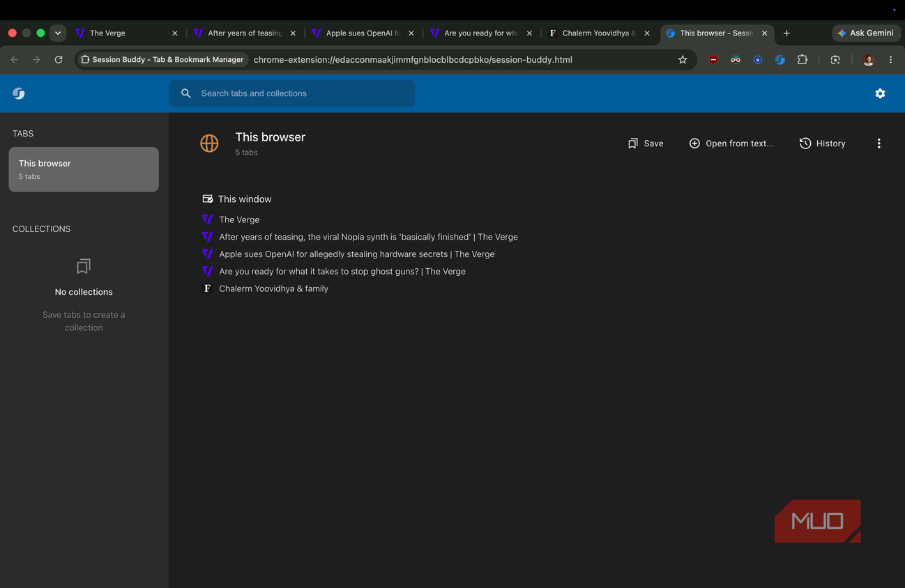Open Session Buddy settings gear

pyautogui.click(x=880, y=93)
